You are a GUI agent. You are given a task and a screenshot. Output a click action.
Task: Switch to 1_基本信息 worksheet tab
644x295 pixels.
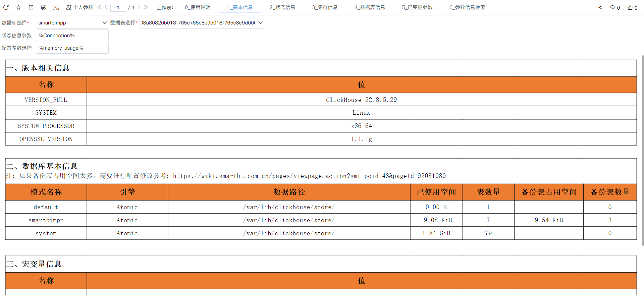[x=240, y=7]
